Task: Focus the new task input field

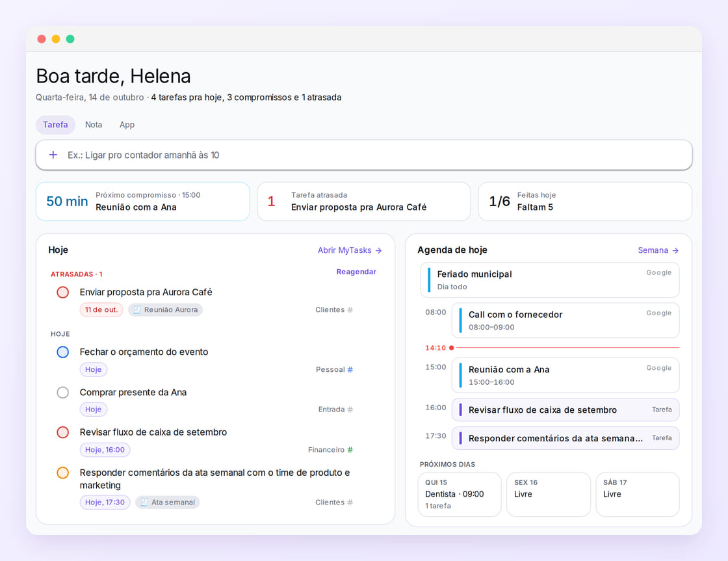Action: point(363,155)
